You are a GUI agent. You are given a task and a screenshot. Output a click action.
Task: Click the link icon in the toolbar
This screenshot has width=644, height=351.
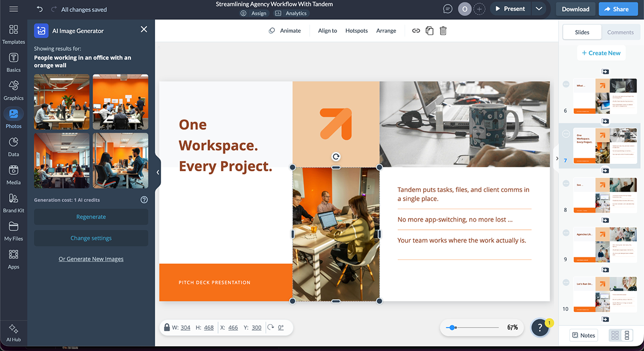(416, 31)
